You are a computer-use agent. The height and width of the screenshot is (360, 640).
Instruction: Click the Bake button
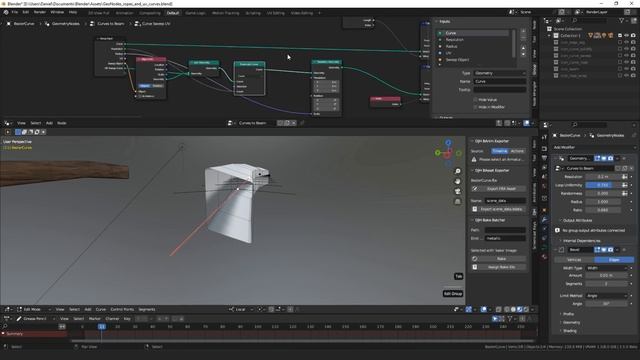pyautogui.click(x=498, y=259)
